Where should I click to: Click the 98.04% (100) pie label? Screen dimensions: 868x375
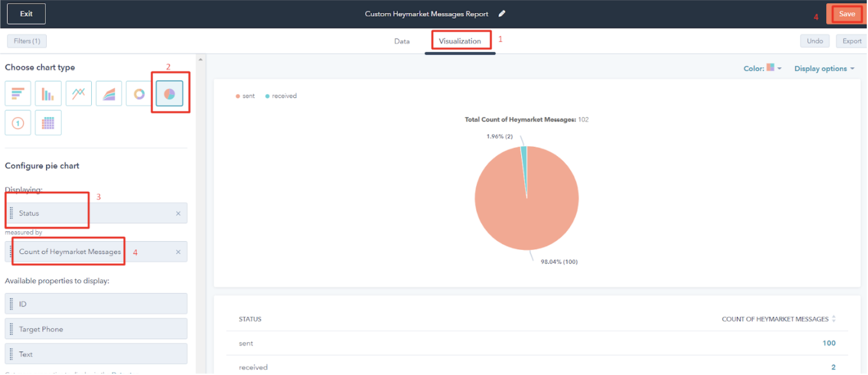(x=559, y=262)
